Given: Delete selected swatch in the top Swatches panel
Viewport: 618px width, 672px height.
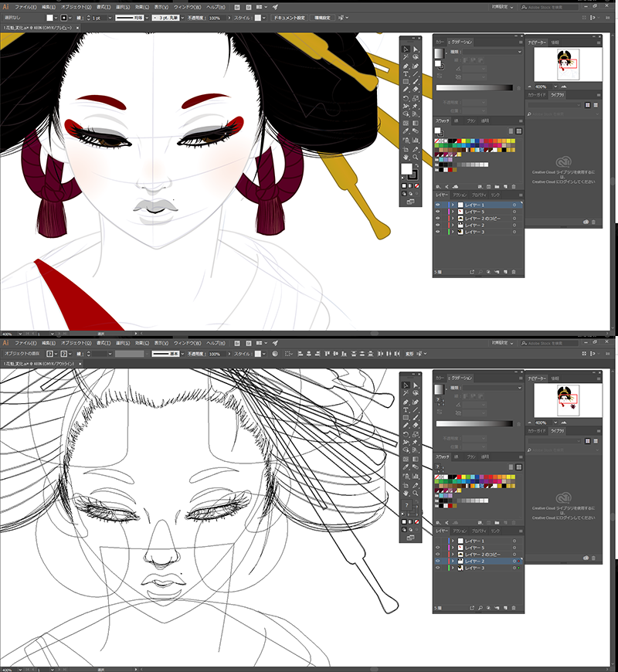Looking at the screenshot, I should [x=514, y=187].
